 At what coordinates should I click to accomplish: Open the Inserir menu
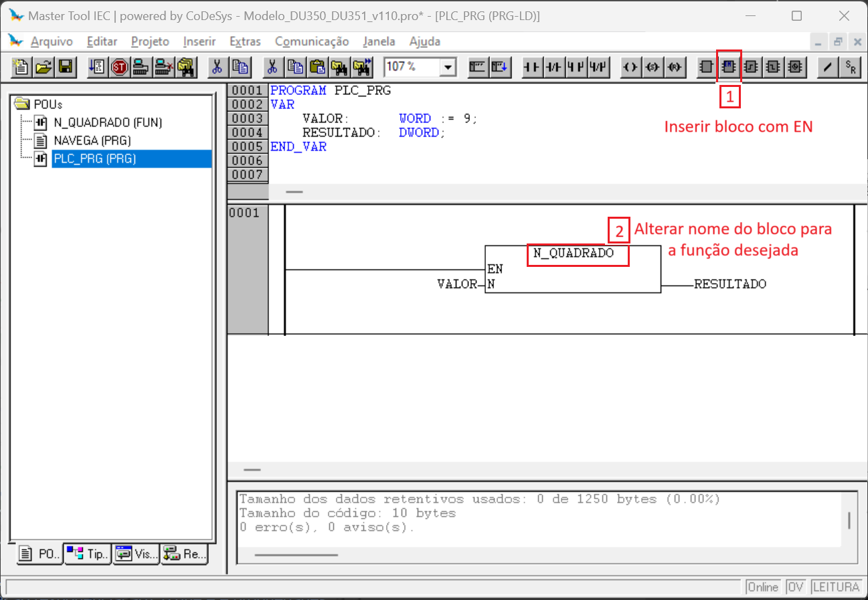coord(199,41)
